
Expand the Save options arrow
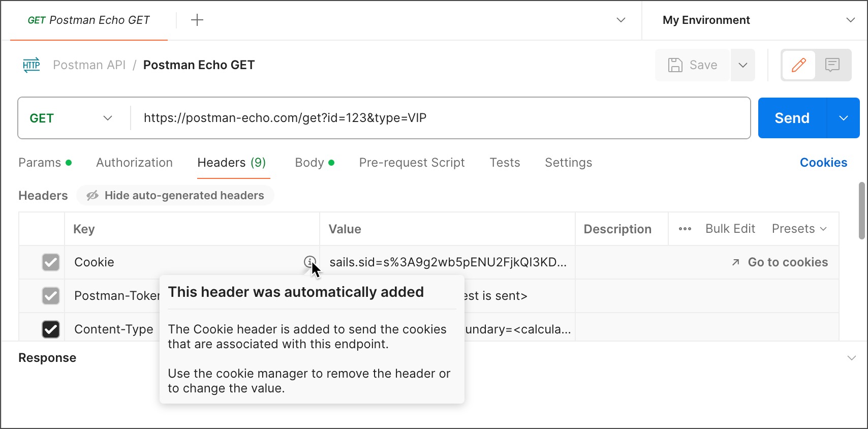[x=743, y=65]
